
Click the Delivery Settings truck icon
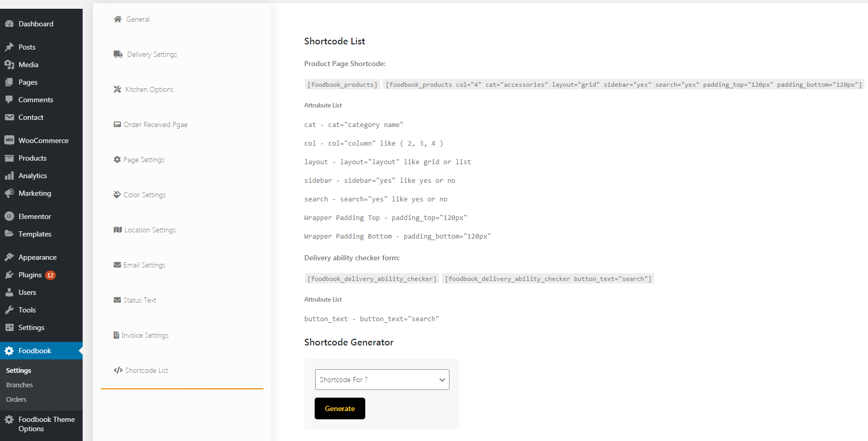(x=118, y=54)
